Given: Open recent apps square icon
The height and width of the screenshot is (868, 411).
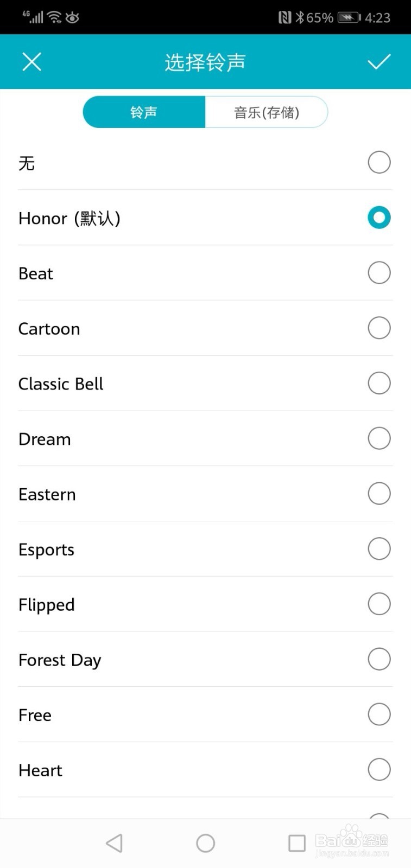Looking at the screenshot, I should [296, 843].
